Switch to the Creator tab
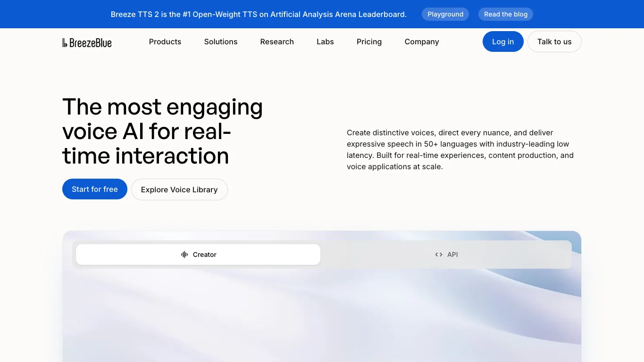This screenshot has height=362, width=644. coord(198,255)
